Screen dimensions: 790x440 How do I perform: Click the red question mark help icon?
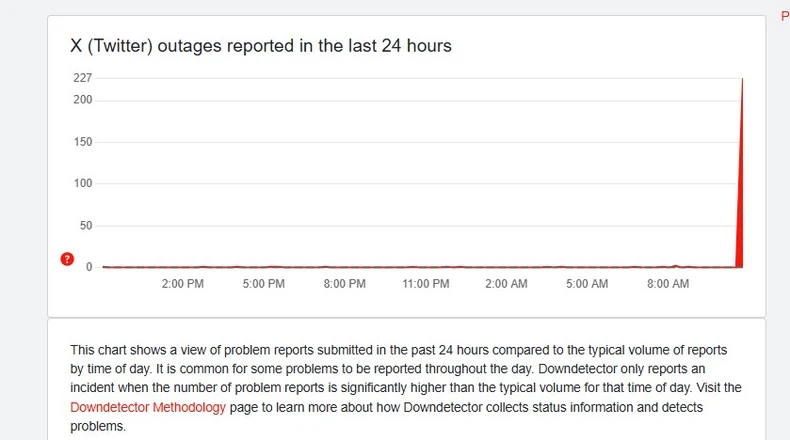(x=67, y=259)
